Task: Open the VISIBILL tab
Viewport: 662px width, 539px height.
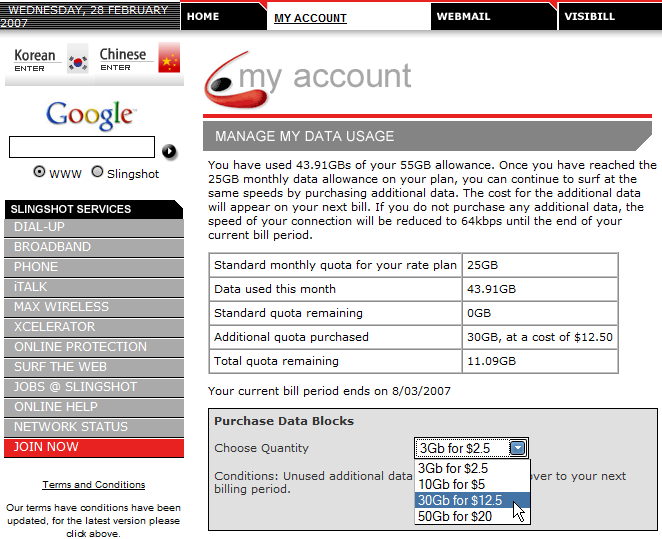Action: pos(610,16)
